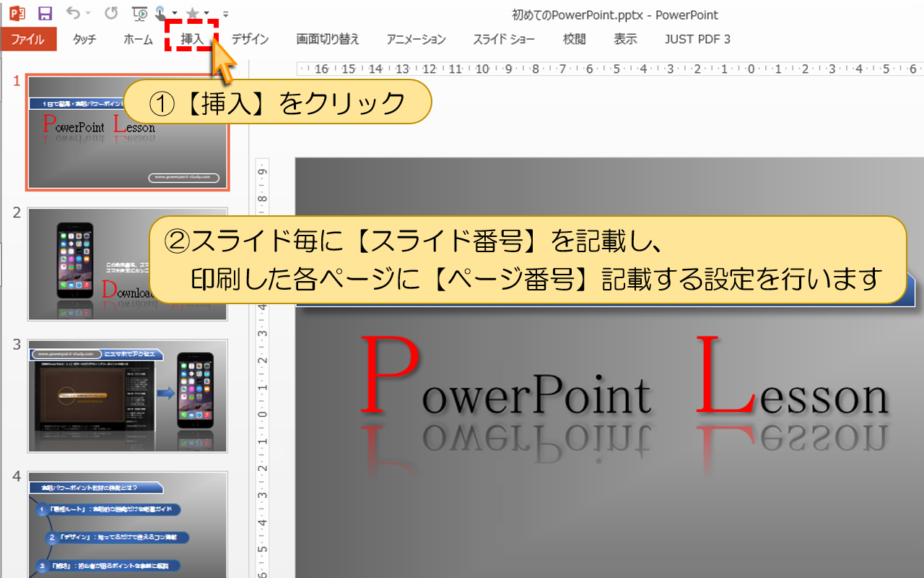Switch to the タッチ tab
This screenshot has width=924, height=578.
click(x=84, y=39)
